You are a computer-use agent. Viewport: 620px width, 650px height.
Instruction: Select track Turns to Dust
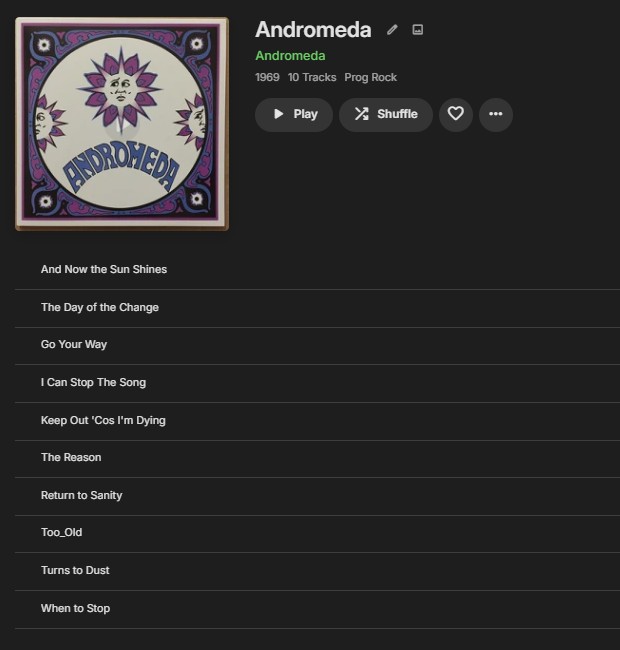point(317,571)
